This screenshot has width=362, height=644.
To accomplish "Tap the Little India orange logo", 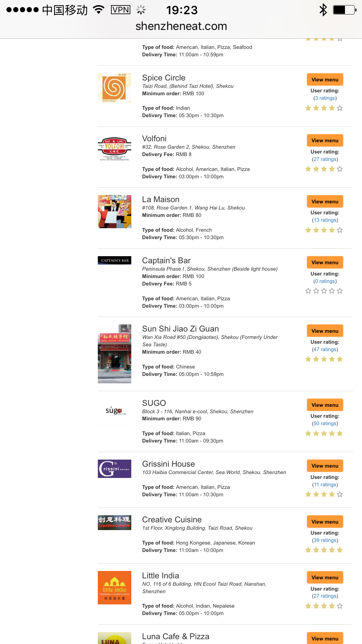I will [114, 588].
